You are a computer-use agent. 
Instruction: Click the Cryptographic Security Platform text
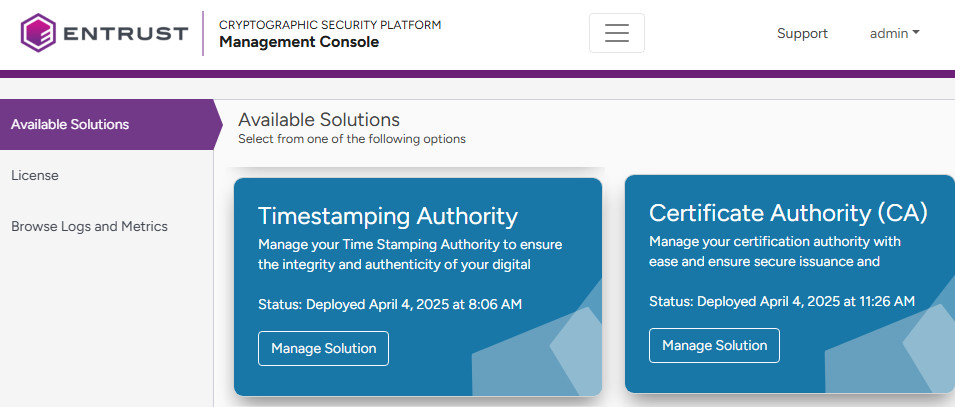[330, 24]
